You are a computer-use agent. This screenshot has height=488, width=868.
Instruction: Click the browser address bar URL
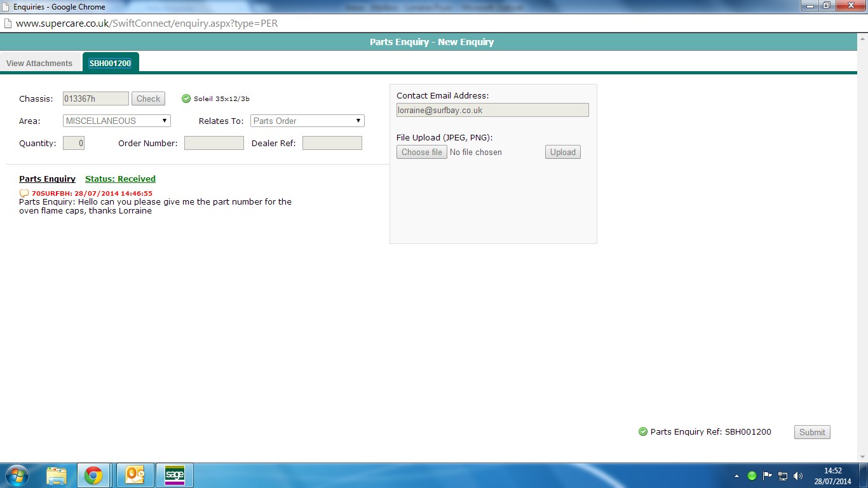[x=147, y=24]
